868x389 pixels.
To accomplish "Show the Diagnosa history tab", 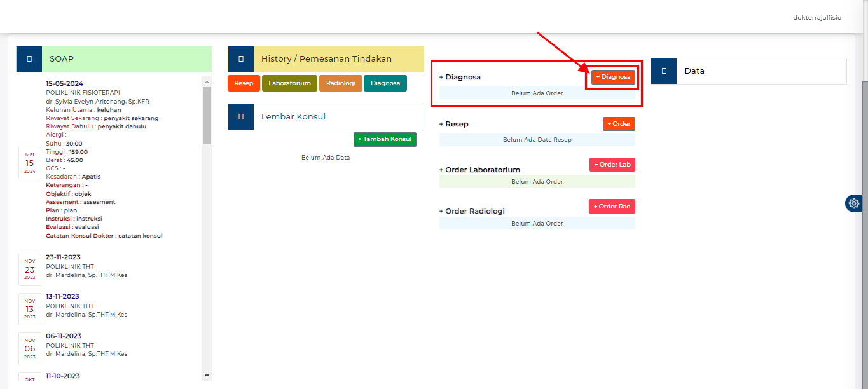I will coord(385,83).
